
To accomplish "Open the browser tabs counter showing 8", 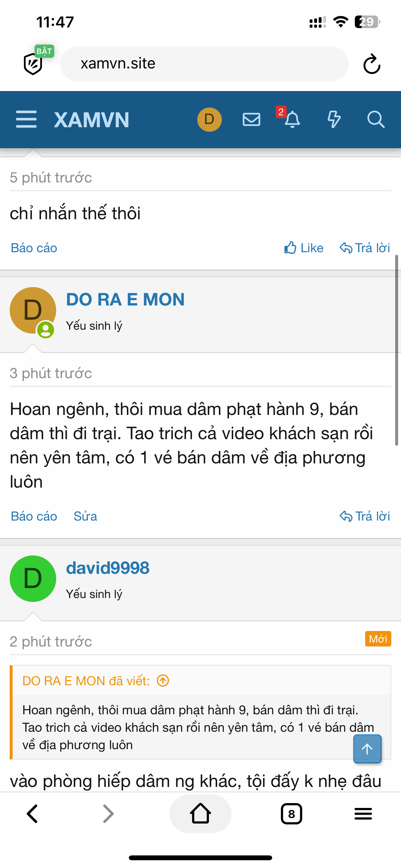I will coord(292,813).
